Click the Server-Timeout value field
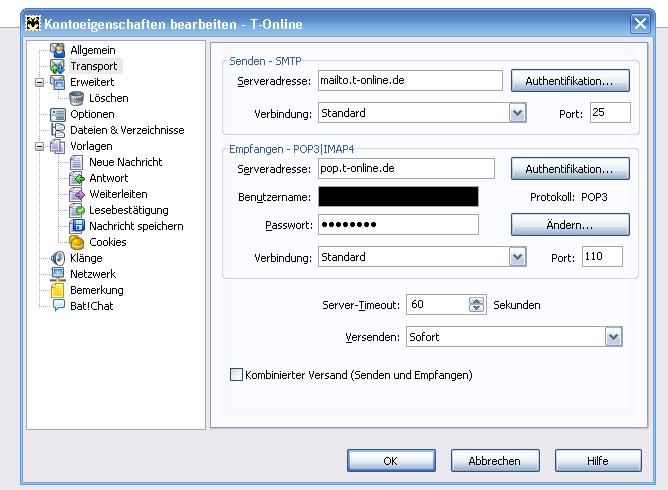This screenshot has height=490, width=668. coord(438,304)
